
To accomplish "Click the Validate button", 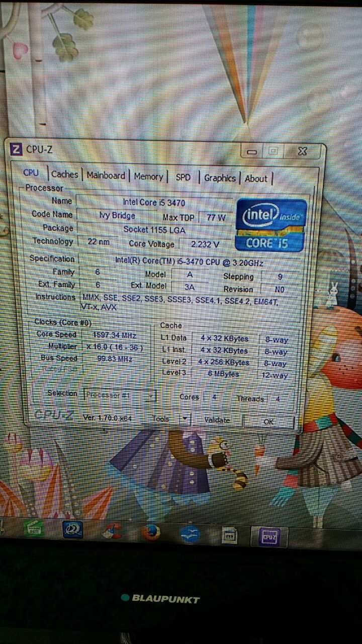I will pos(217,420).
